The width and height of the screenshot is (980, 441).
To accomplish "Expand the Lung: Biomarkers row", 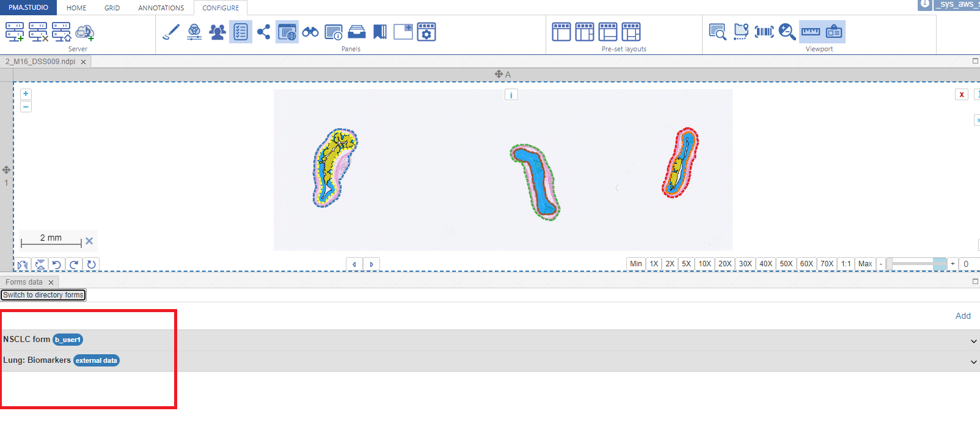I will (x=973, y=362).
